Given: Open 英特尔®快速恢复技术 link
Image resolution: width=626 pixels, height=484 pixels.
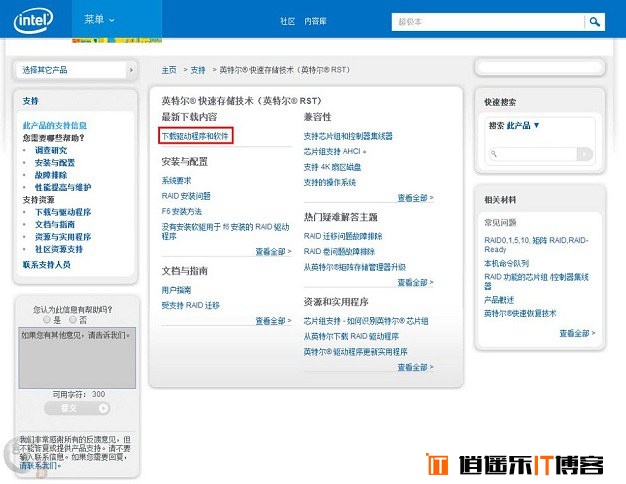Looking at the screenshot, I should tap(520, 313).
